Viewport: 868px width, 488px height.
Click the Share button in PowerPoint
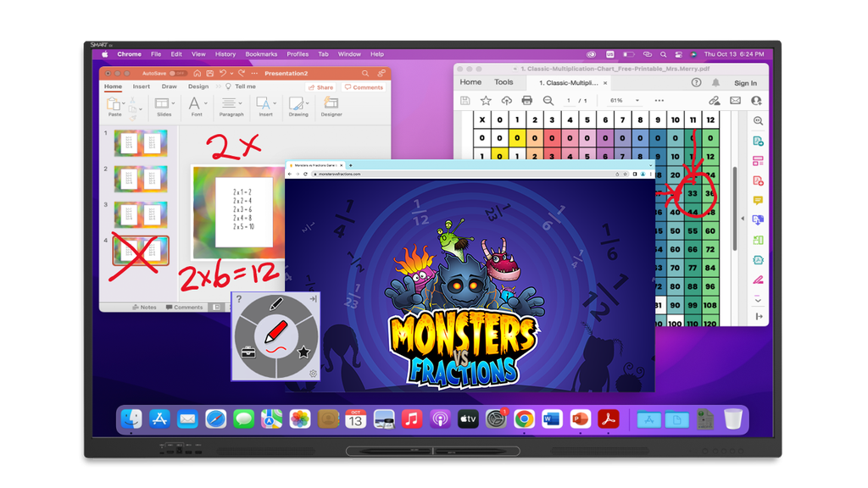(x=321, y=87)
